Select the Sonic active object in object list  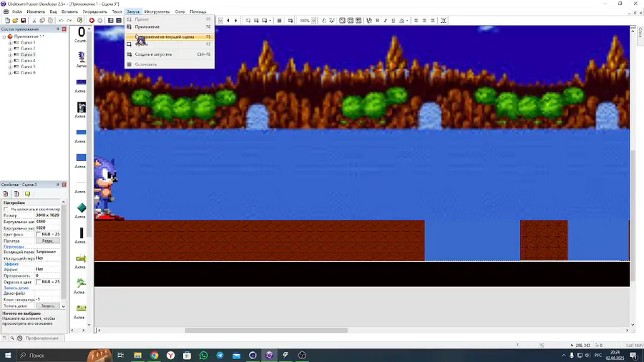[82, 57]
